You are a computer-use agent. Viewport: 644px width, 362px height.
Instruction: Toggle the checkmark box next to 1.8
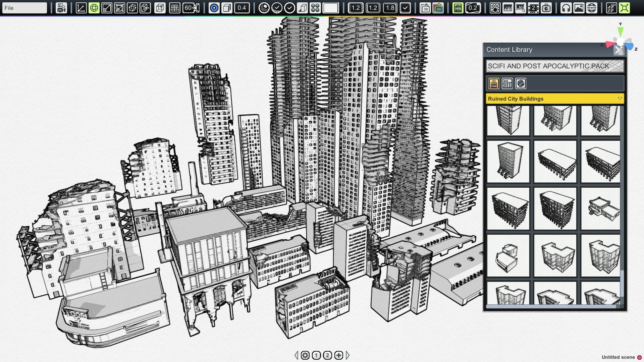(405, 8)
